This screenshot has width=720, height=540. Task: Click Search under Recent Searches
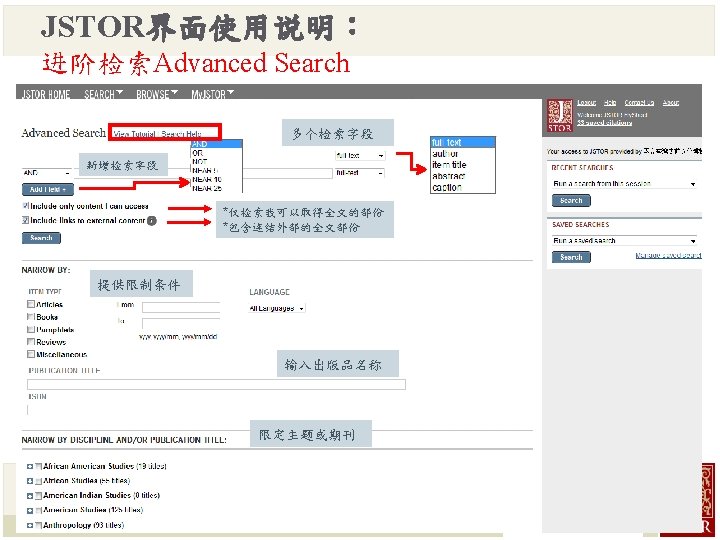coord(571,201)
